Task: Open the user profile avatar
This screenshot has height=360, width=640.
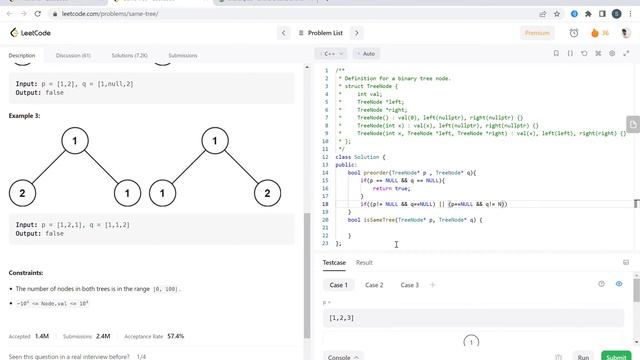Action: point(626,33)
